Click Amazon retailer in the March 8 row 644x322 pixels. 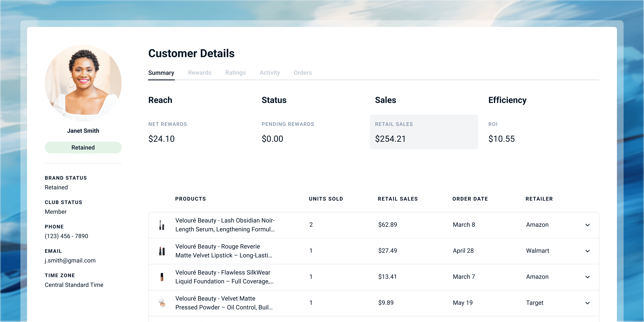coord(537,225)
